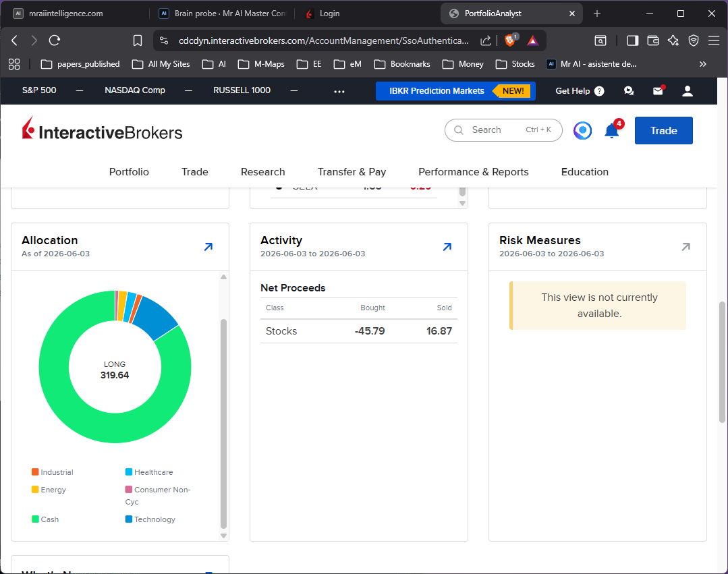Expand the Activity widget using arrow icon

(447, 247)
